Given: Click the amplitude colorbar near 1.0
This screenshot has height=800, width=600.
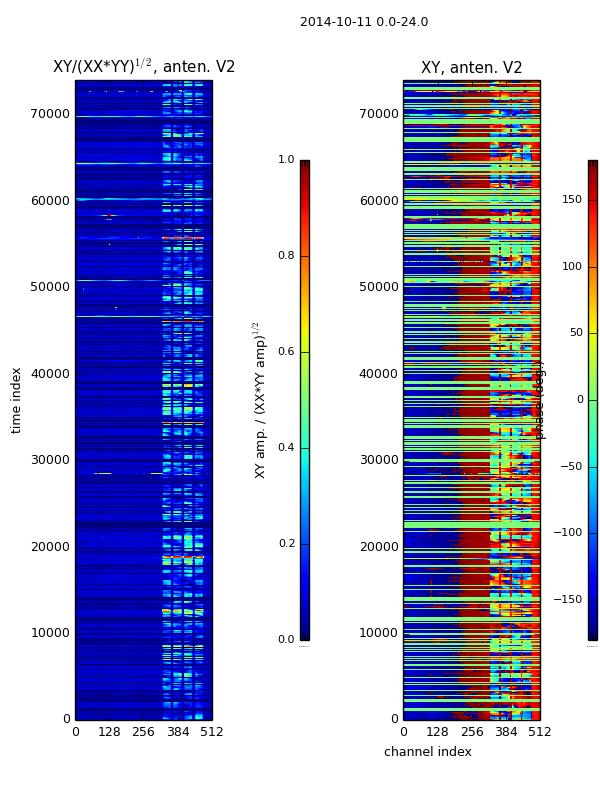Looking at the screenshot, I should coord(305,163).
